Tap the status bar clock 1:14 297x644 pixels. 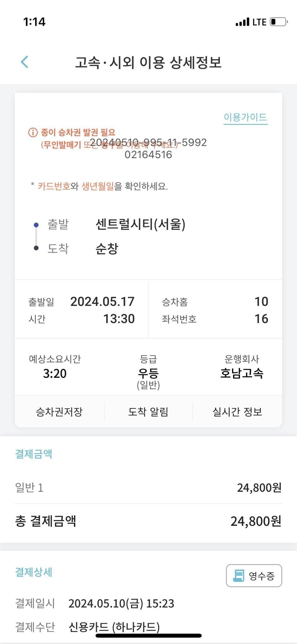coord(34,22)
